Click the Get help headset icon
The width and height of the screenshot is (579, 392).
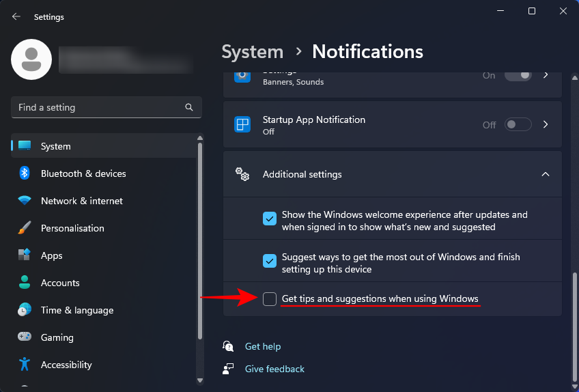coord(228,346)
